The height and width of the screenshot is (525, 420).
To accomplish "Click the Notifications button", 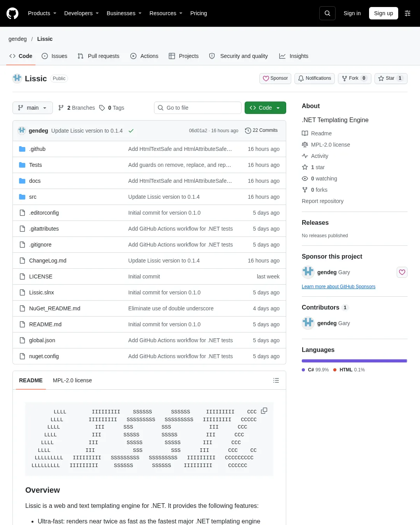I will (315, 78).
